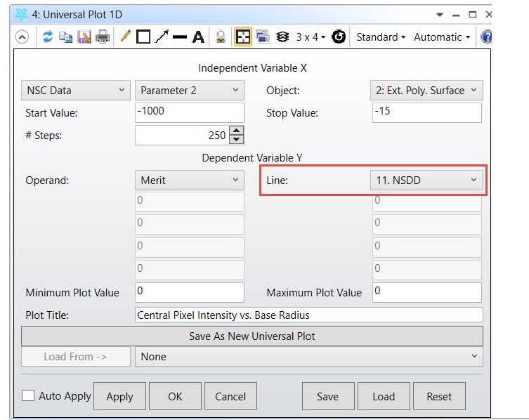Click the Save As image icon
The height and width of the screenshot is (420, 529).
click(84, 37)
